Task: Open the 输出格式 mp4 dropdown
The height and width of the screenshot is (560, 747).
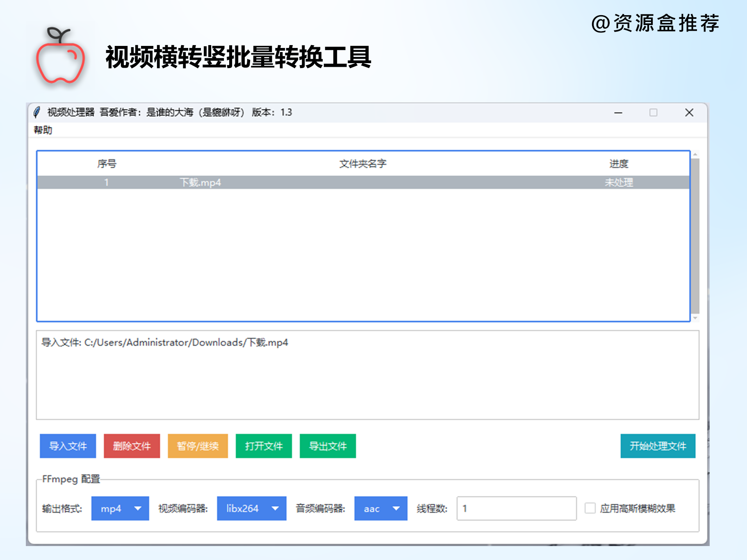Action: 120,508
